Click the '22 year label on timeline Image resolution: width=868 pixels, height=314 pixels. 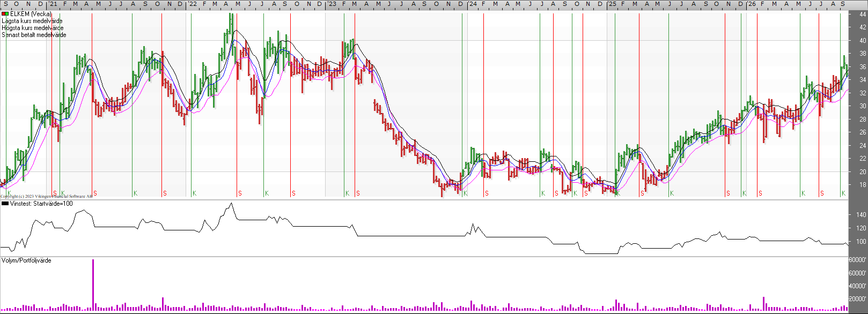[192, 4]
